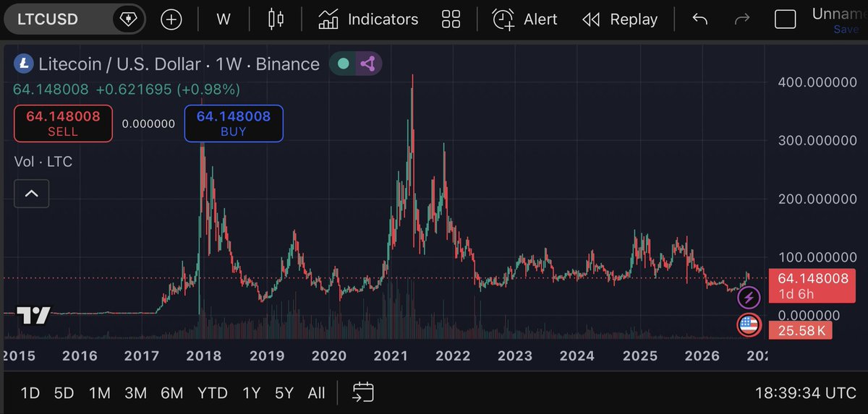The height and width of the screenshot is (414, 868).
Task: Click the 0.000000 spread value
Action: [148, 124]
